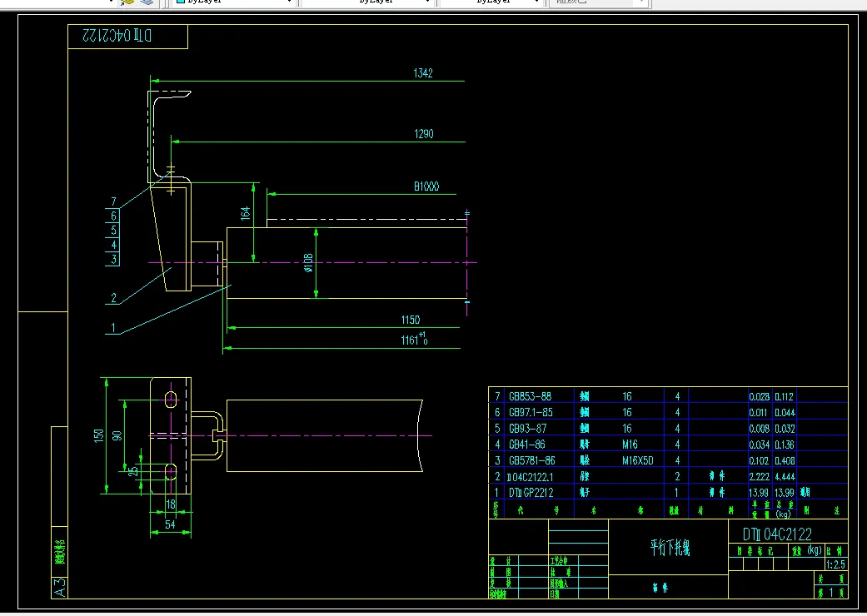Select unit weight 0.034 in the table
The image size is (867, 616).
tap(760, 445)
